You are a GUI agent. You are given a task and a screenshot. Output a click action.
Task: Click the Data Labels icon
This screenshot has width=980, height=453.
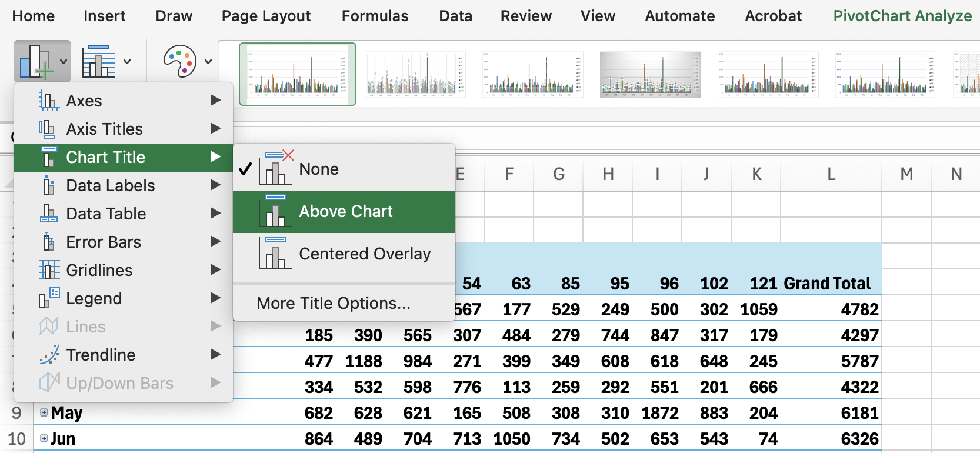coord(49,185)
